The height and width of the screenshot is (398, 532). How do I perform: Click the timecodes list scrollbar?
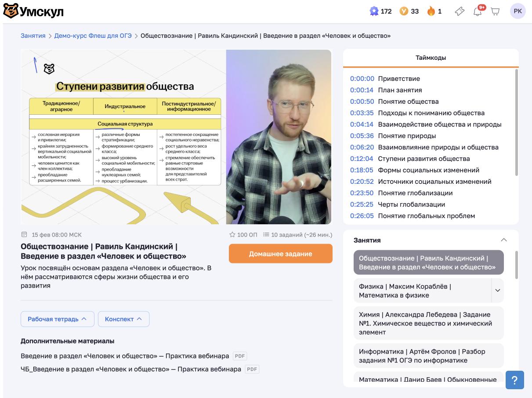(517, 122)
